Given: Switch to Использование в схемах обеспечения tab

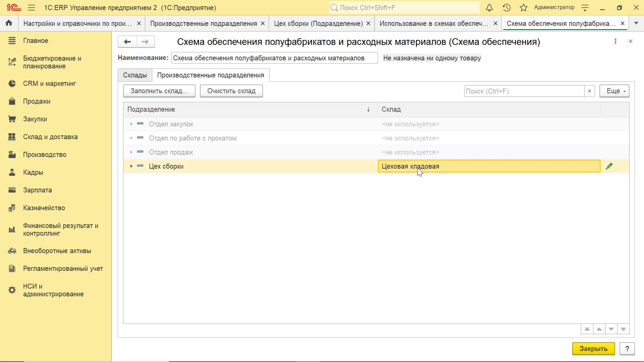Looking at the screenshot, I should coord(434,23).
